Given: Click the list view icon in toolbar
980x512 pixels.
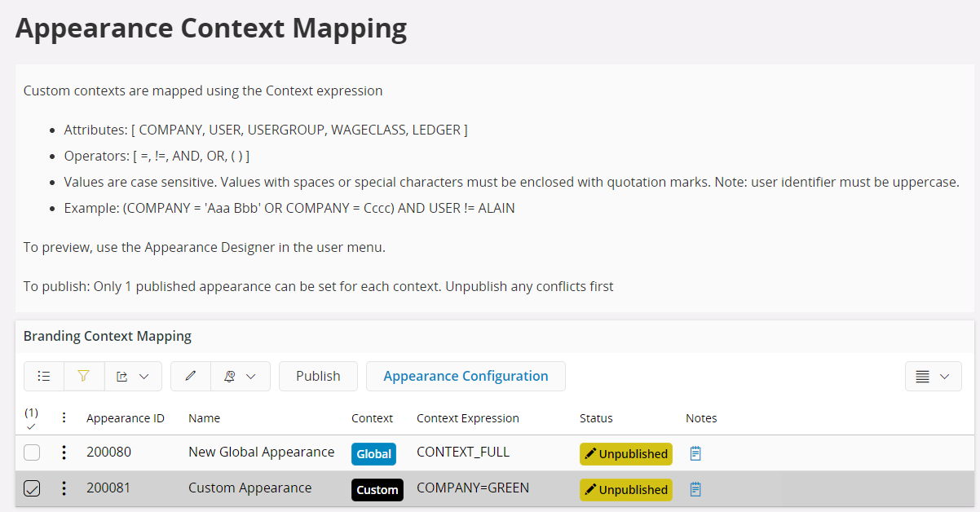Looking at the screenshot, I should pos(44,376).
